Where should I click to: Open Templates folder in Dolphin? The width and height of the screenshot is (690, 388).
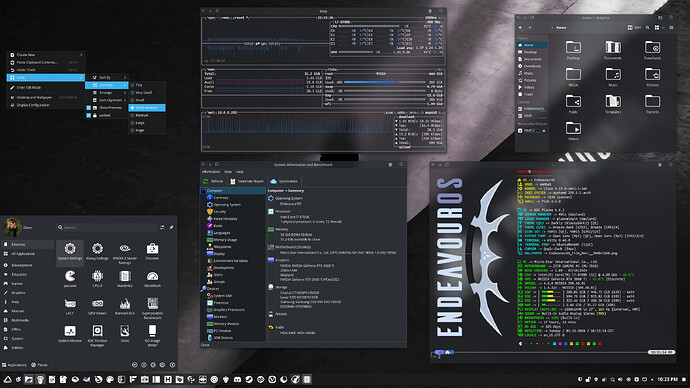click(613, 104)
